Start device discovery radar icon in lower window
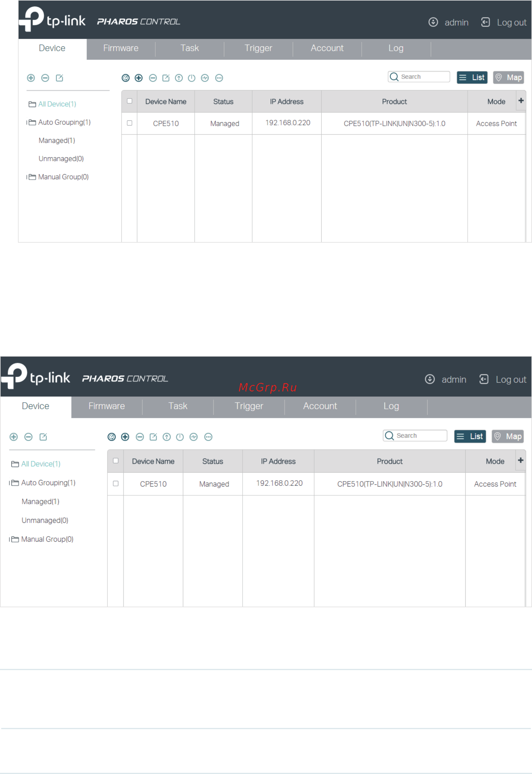This screenshot has height=774, width=532. pos(112,437)
